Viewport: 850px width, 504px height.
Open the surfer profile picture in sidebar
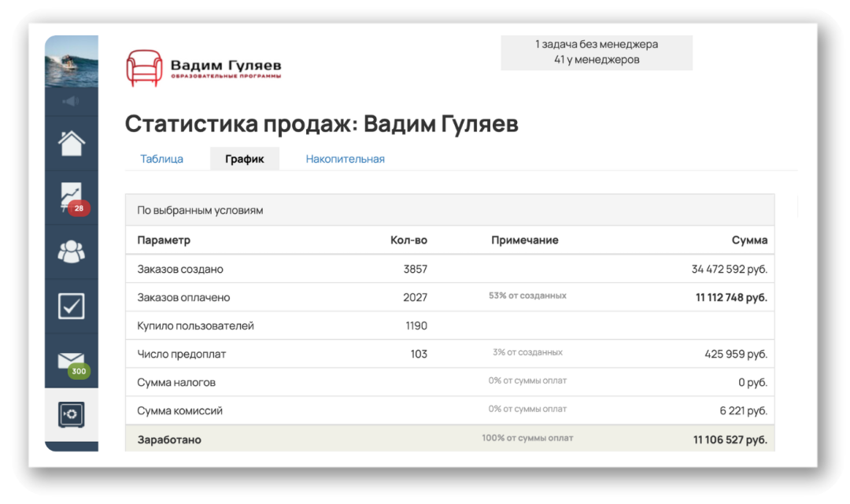pyautogui.click(x=72, y=61)
